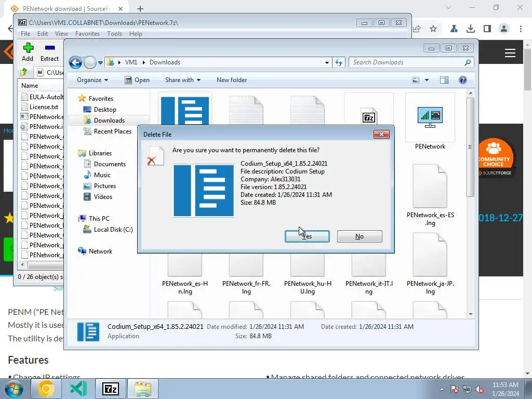Open Explorer recent locations dropdown
This screenshot has height=399, width=532.
tap(100, 63)
